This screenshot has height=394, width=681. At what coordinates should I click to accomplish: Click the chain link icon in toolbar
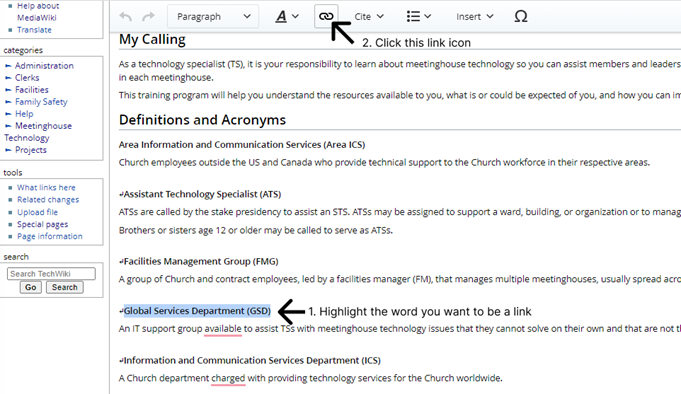[x=326, y=17]
